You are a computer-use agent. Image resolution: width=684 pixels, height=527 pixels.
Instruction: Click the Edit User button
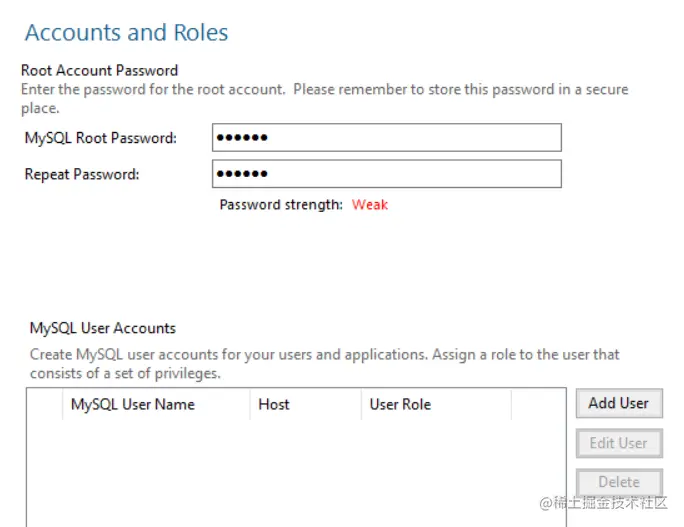tap(618, 443)
